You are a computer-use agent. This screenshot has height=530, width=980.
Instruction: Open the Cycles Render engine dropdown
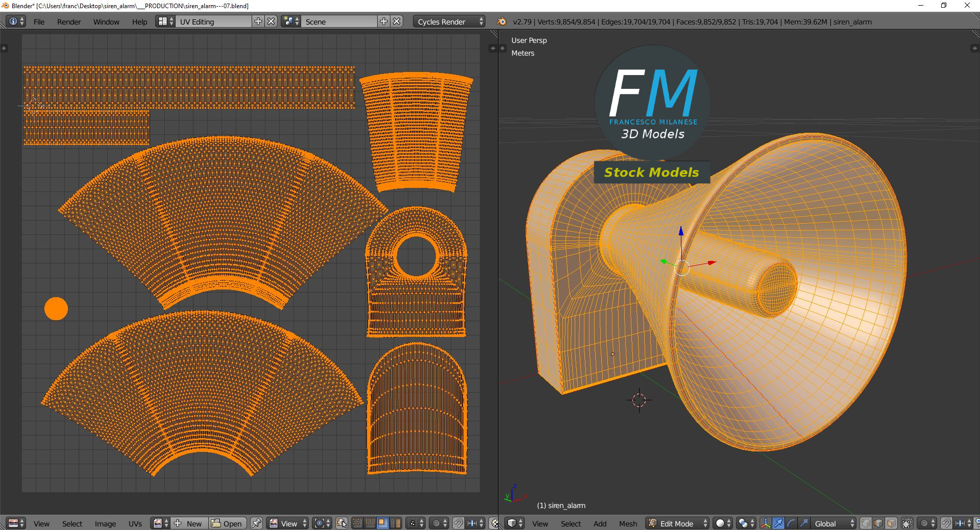[450, 22]
